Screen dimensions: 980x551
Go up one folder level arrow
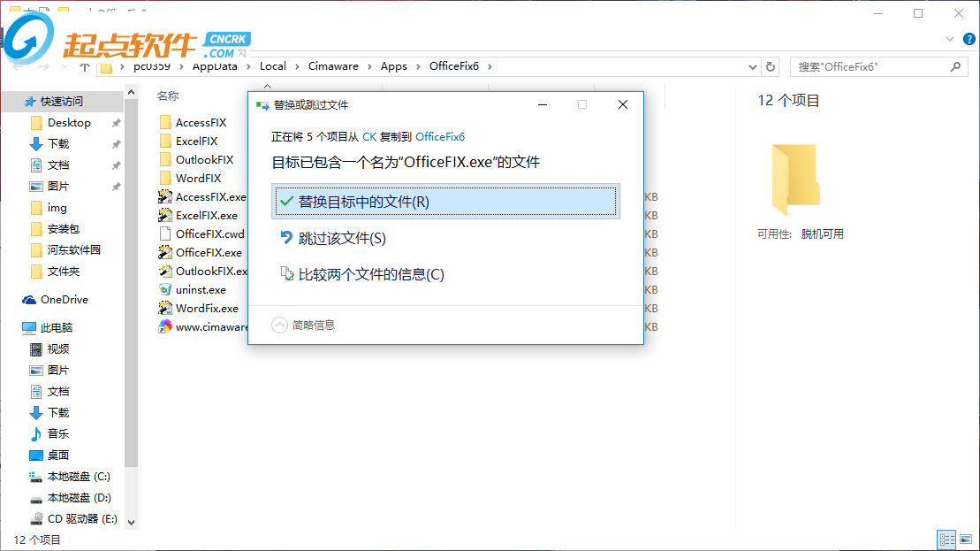tap(85, 66)
